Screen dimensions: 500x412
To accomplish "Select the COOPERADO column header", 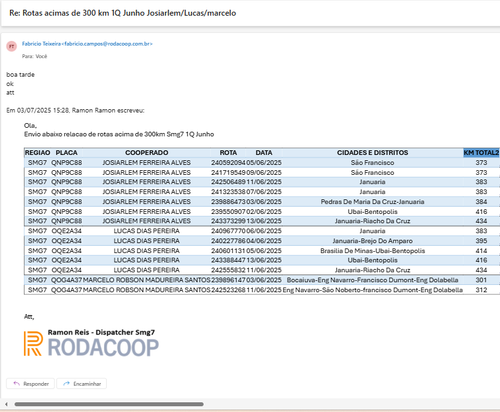I will click(147, 153).
